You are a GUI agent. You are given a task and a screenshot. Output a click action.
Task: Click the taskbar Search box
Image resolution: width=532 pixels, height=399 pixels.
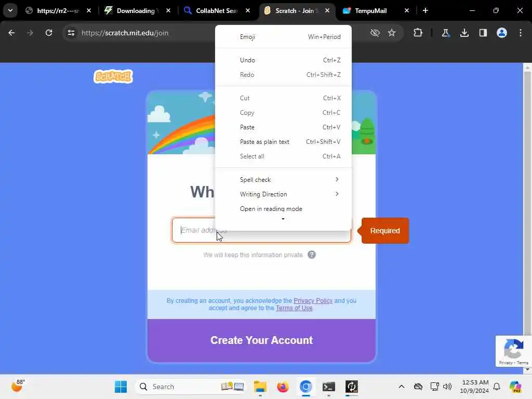click(x=190, y=387)
